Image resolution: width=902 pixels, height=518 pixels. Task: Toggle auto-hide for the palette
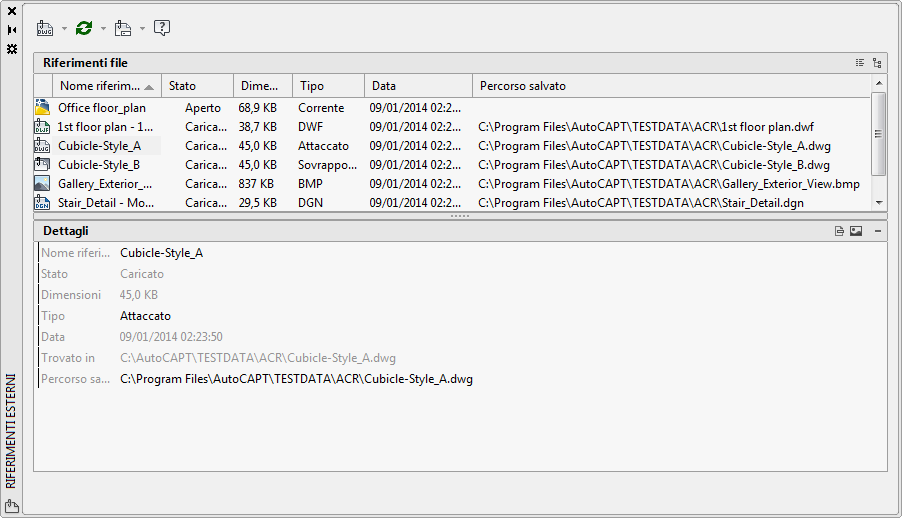(12, 30)
